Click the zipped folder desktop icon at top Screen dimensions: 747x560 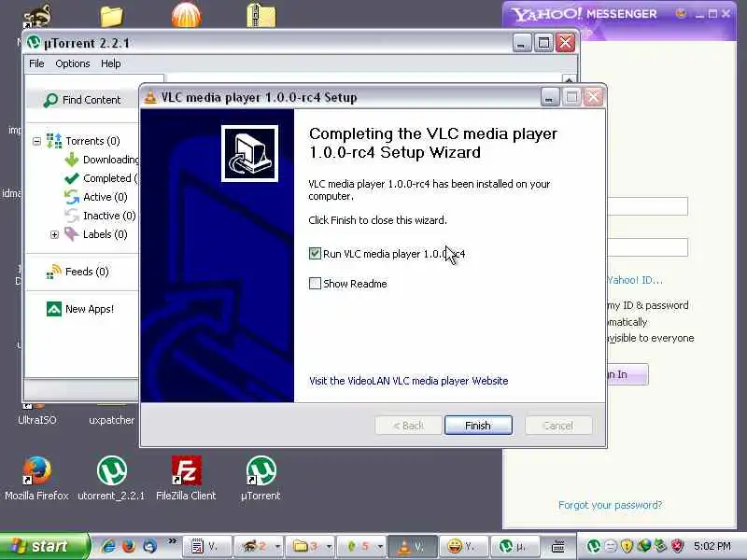(x=261, y=14)
